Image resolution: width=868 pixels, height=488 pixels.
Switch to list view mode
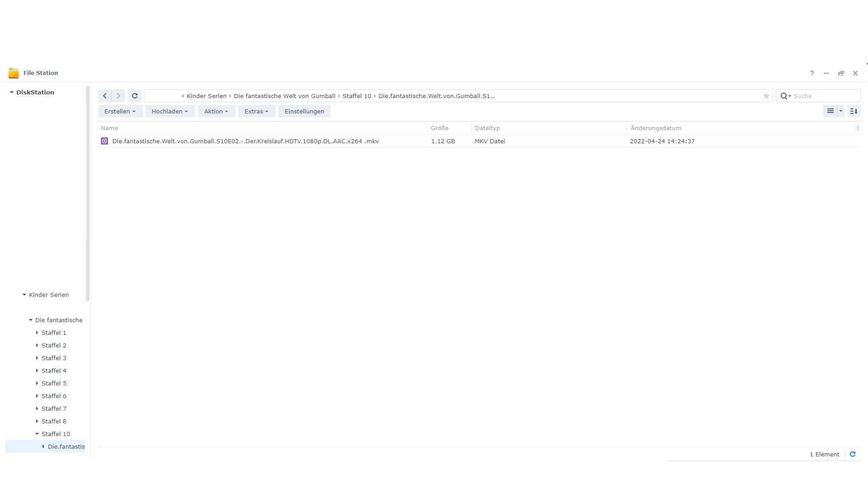tap(830, 111)
